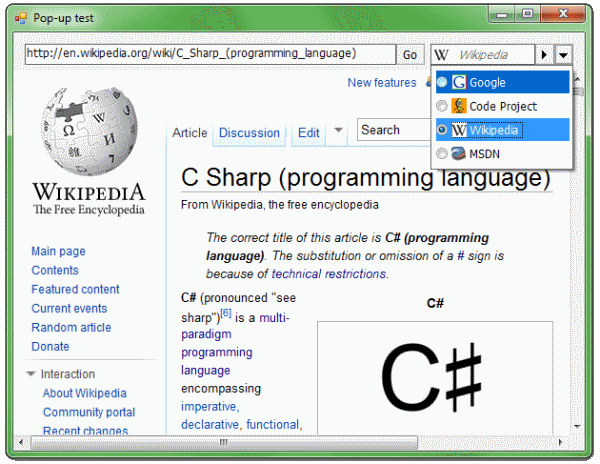Open the Contents sidebar link
600x464 pixels.
click(x=55, y=270)
